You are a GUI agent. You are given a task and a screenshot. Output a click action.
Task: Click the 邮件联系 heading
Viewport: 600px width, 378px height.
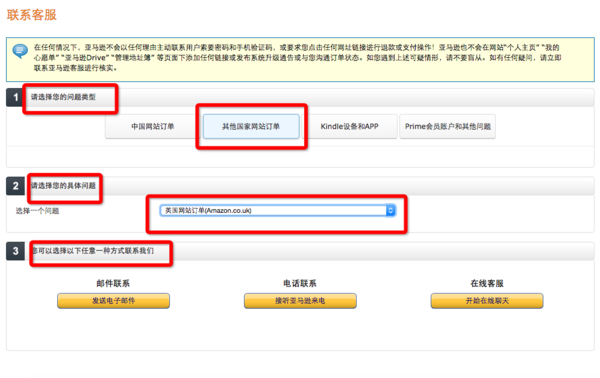coord(113,284)
